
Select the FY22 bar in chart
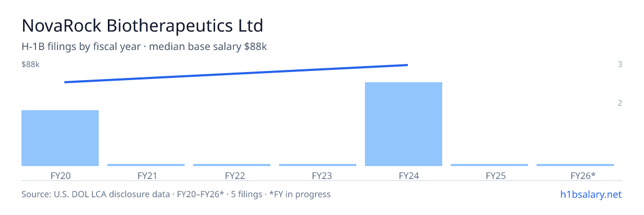tap(232, 165)
